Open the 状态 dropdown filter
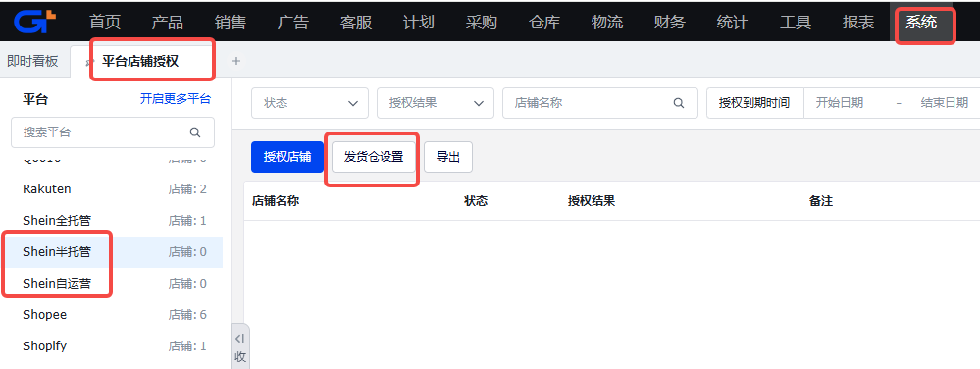The width and height of the screenshot is (980, 369). (309, 103)
